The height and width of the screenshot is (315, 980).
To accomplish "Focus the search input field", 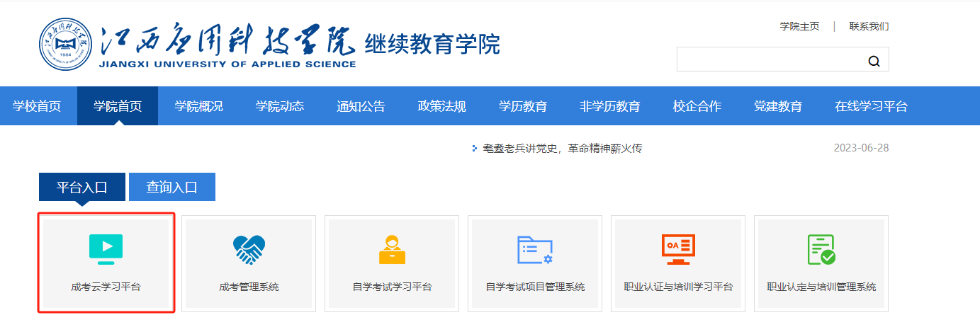I will (x=769, y=60).
